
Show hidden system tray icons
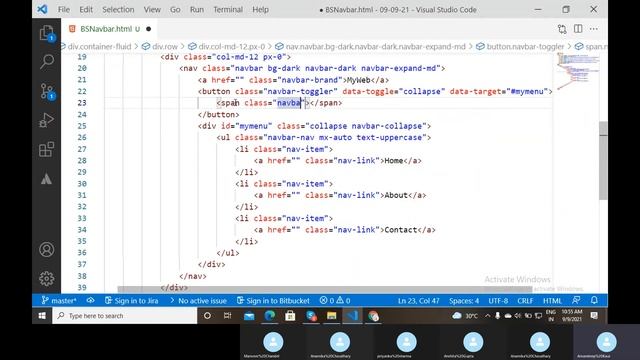pos(487,316)
